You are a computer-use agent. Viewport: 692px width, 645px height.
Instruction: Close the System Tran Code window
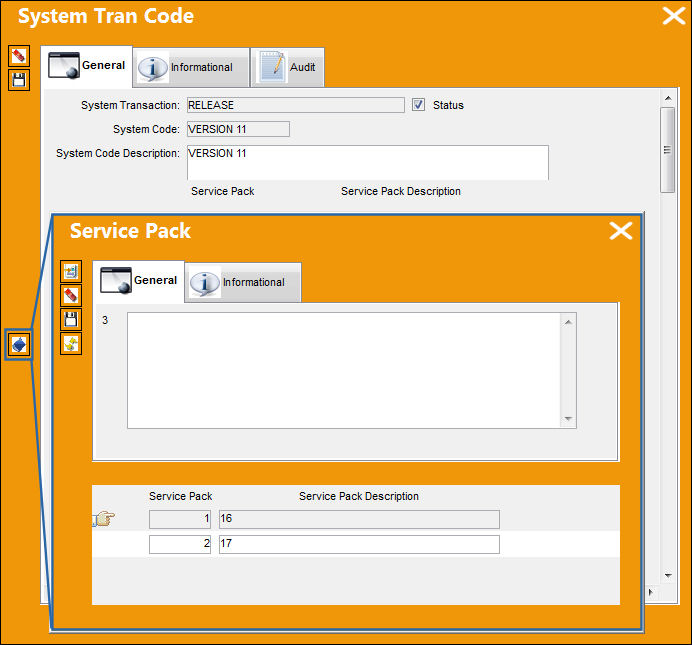[673, 16]
